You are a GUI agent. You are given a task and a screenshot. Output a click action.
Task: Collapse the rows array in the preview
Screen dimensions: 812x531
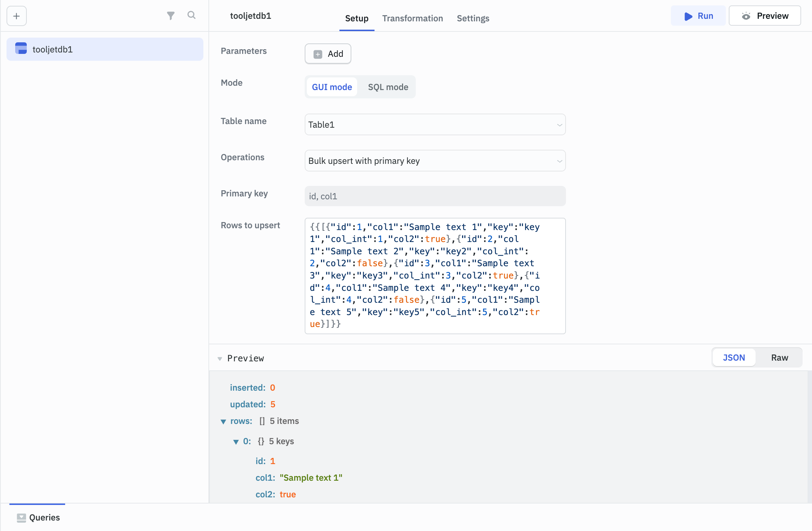[x=223, y=421]
